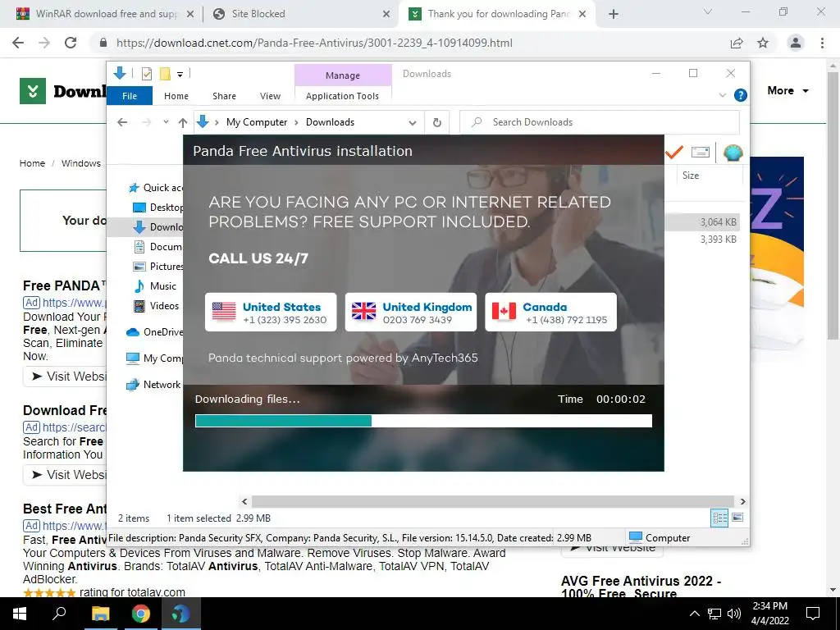840x630 pixels.
Task: Expand the Customize Quick Access Toolbar arrow
Action: [180, 75]
